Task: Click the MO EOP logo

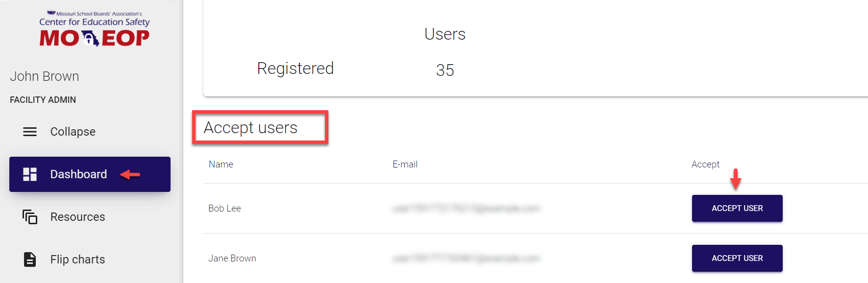Action: tap(95, 30)
